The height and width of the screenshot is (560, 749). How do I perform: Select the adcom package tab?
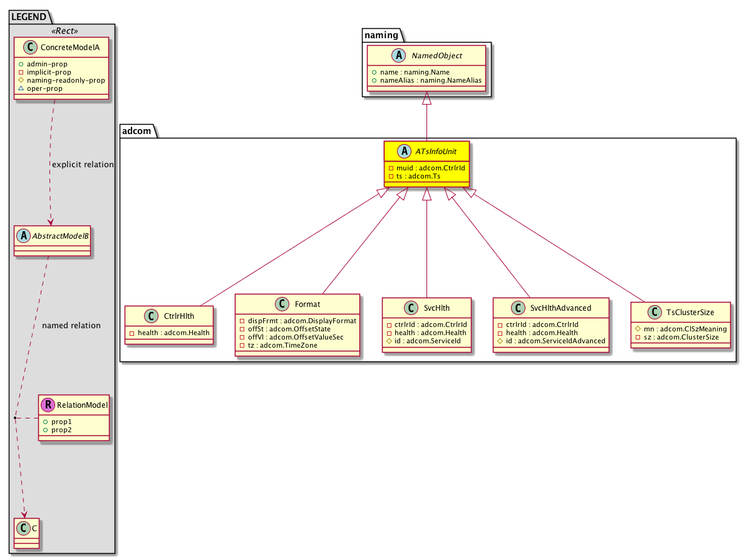[x=137, y=131]
